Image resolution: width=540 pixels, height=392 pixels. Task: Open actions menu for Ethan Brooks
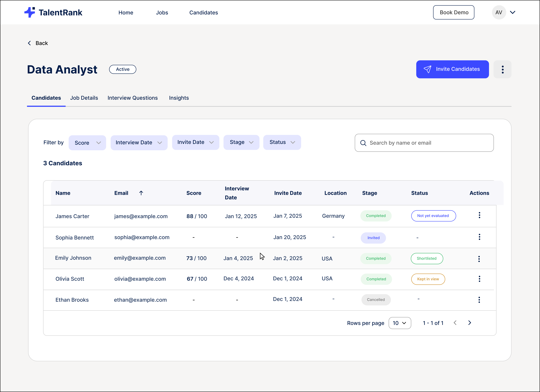479,300
